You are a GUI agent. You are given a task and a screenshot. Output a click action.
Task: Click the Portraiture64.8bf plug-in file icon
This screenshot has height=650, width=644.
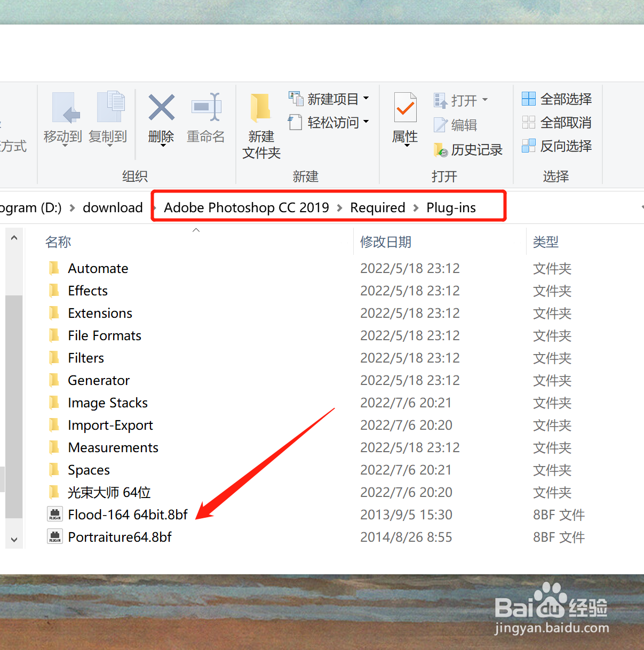[55, 537]
